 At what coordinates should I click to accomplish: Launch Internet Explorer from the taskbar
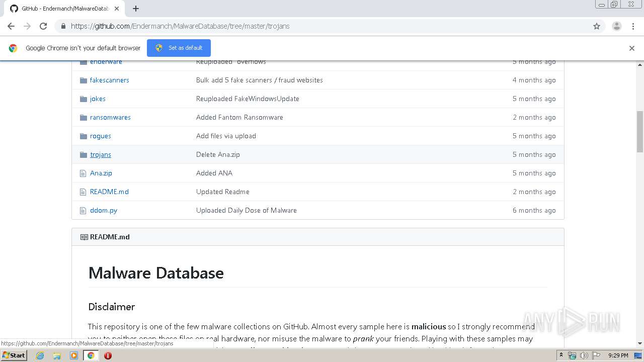click(x=40, y=355)
